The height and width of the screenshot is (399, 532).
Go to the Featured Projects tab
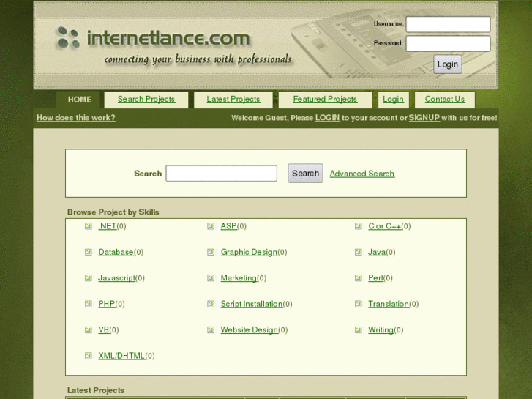pos(325,100)
